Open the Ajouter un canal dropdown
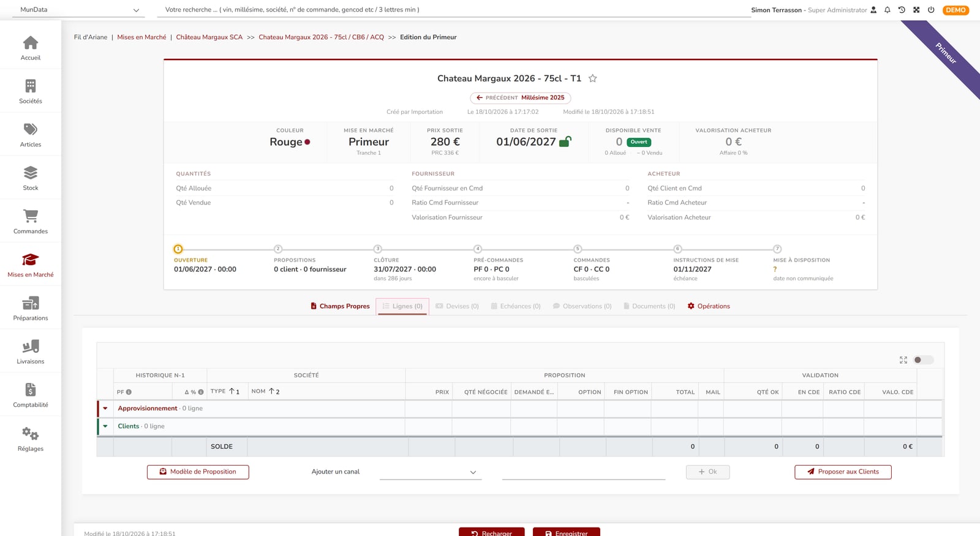 [430, 472]
